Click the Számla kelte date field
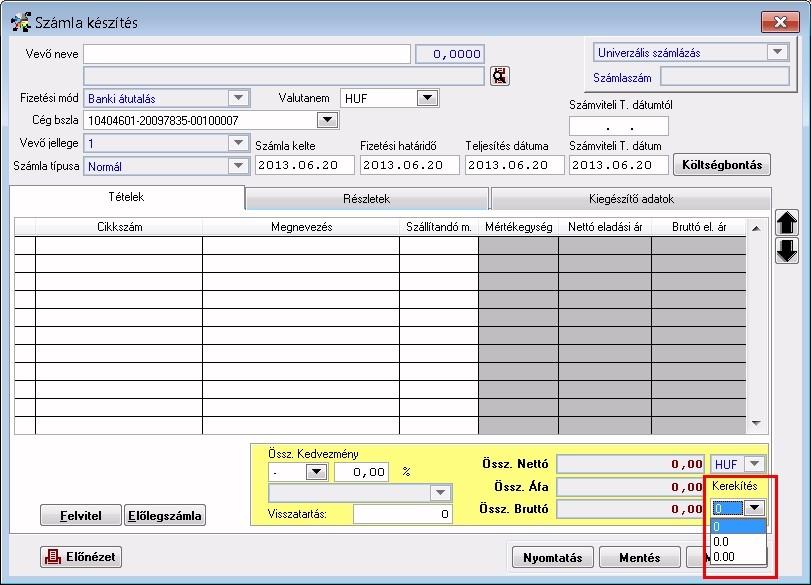 [x=305, y=166]
